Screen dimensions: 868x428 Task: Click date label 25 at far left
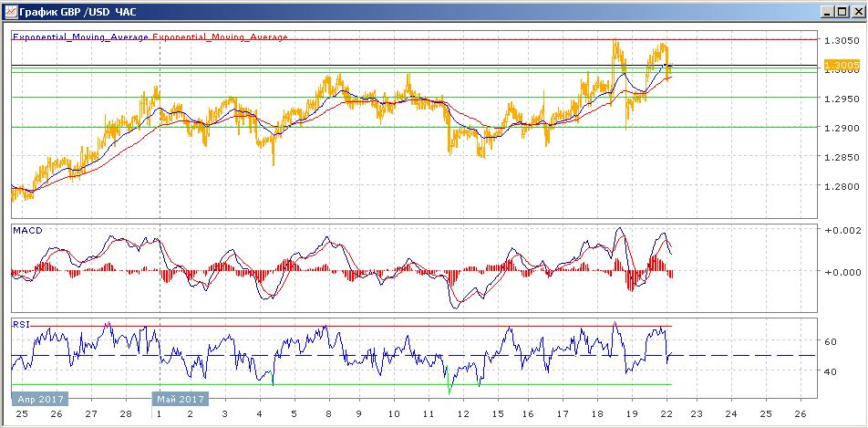pyautogui.click(x=22, y=414)
